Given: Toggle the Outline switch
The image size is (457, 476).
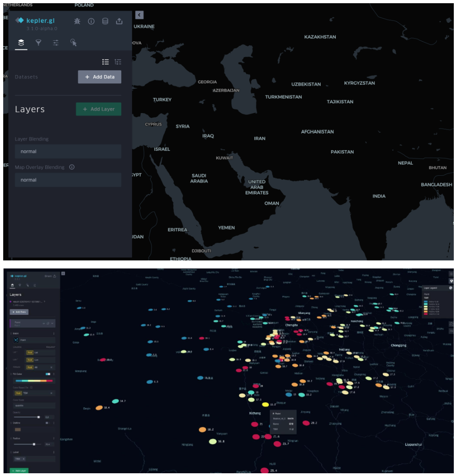Looking at the screenshot, I should (x=48, y=423).
